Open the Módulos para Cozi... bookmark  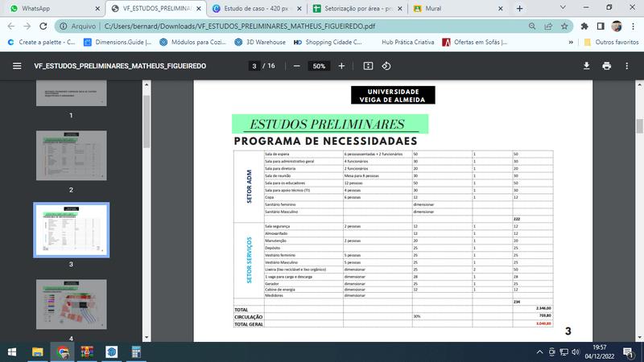(193, 42)
